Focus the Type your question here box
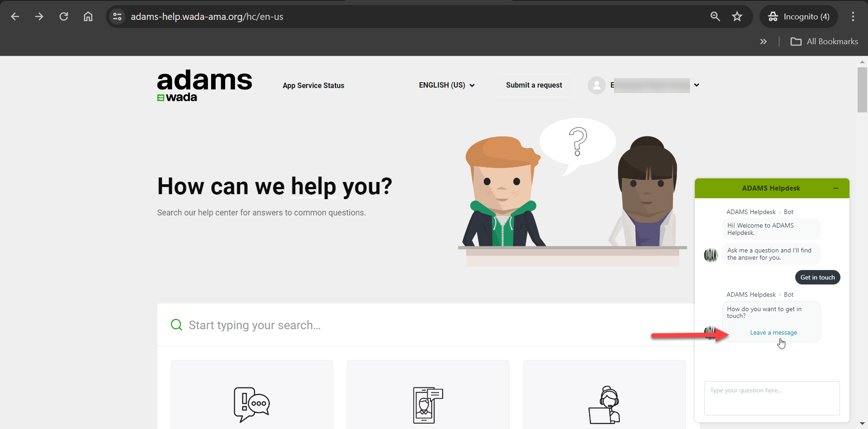The height and width of the screenshot is (429, 868). [772, 398]
